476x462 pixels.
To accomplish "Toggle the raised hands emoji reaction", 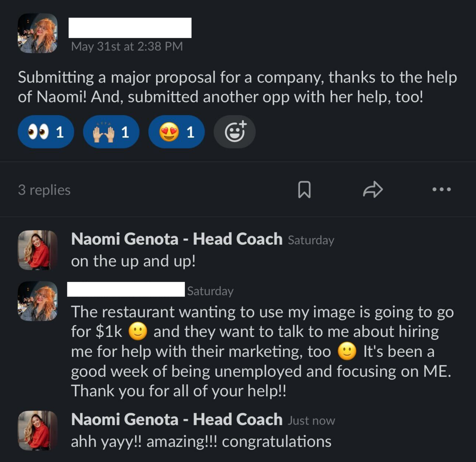I will [x=111, y=132].
